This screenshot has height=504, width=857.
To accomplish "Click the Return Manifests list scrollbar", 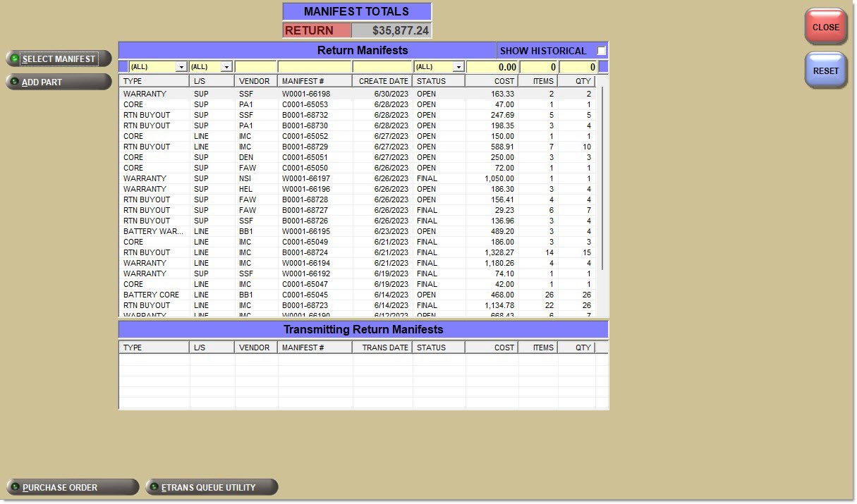I will pyautogui.click(x=602, y=176).
